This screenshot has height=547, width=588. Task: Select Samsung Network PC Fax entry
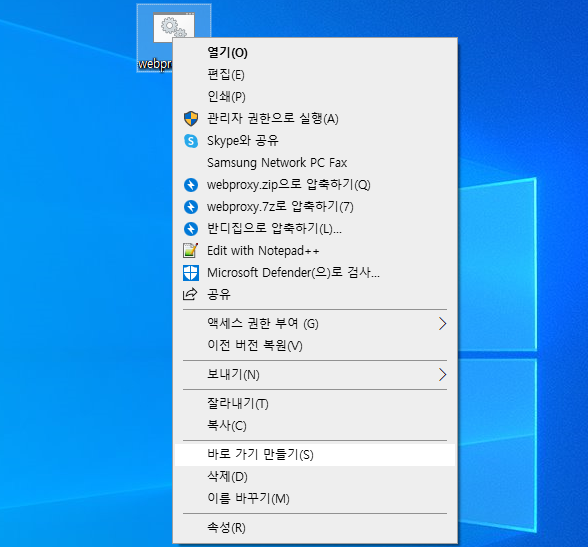click(315, 163)
